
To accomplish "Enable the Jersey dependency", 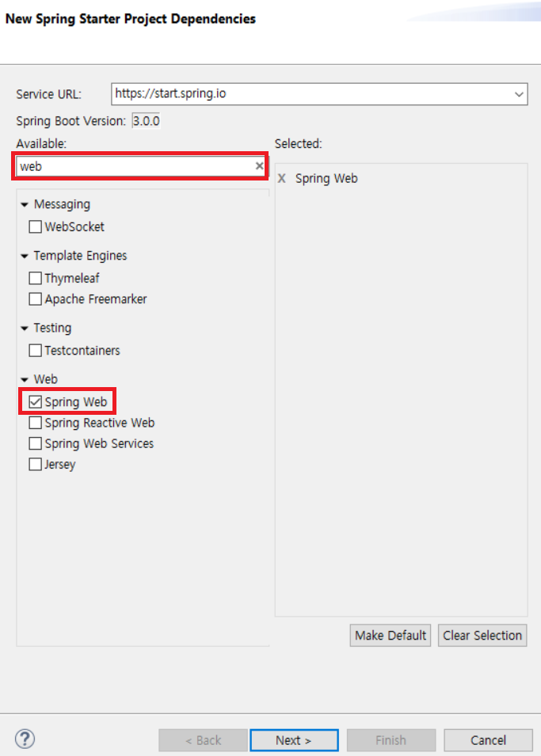I will click(x=35, y=465).
